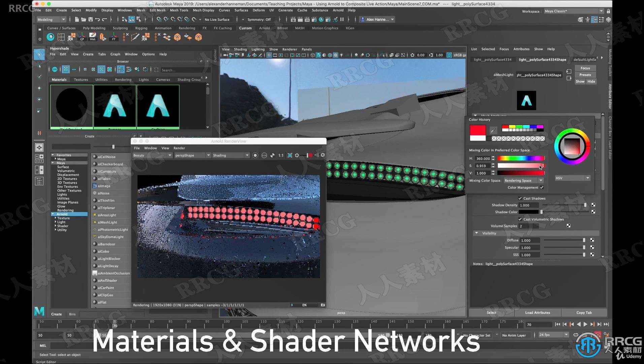Toggle the Cast Shadows checkbox

(520, 198)
